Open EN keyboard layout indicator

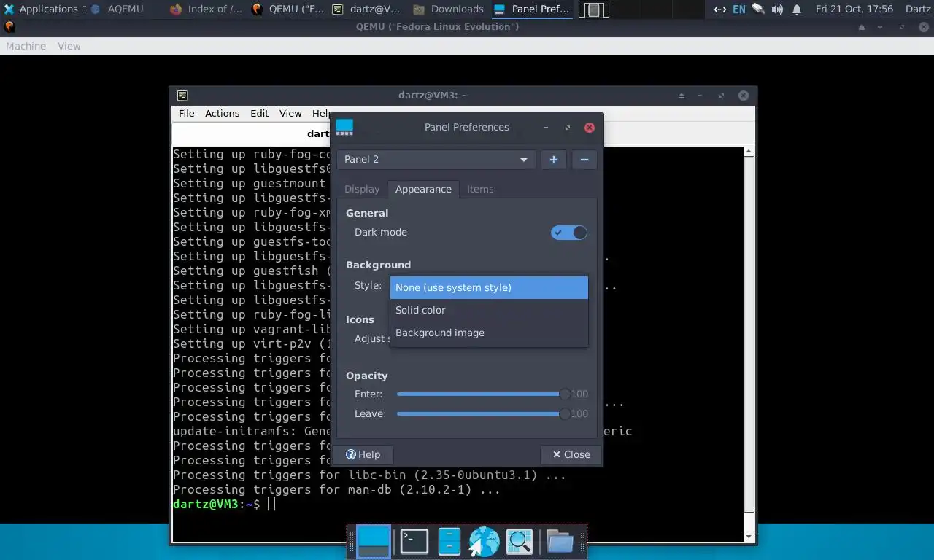click(739, 9)
